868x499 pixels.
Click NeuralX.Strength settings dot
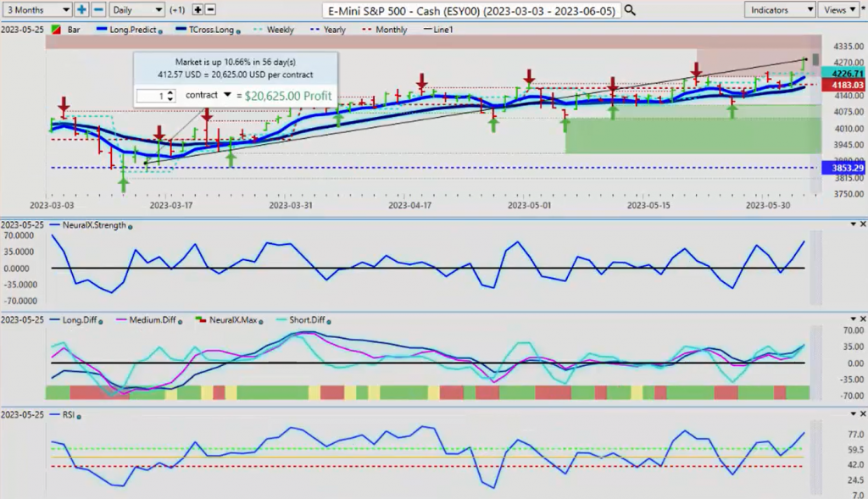[130, 227]
